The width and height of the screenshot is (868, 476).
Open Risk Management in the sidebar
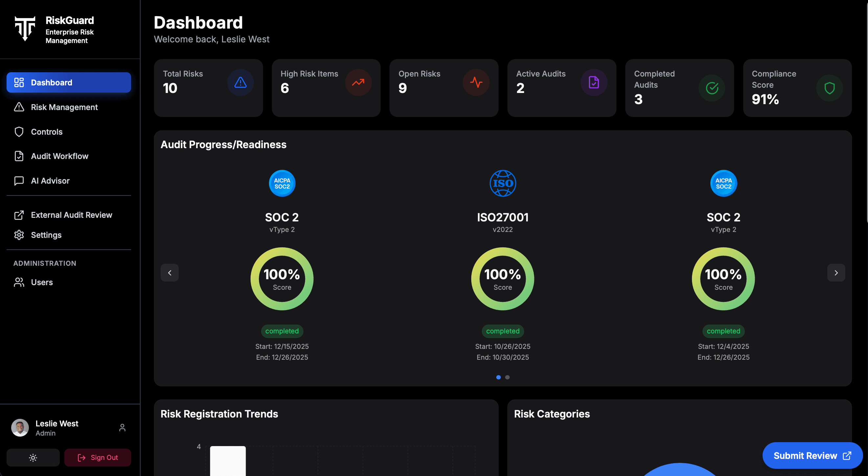click(69, 107)
